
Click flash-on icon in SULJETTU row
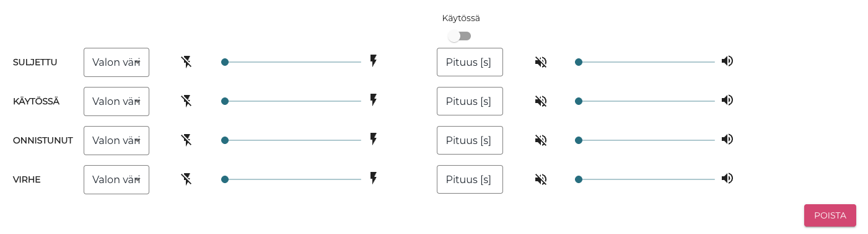click(374, 61)
